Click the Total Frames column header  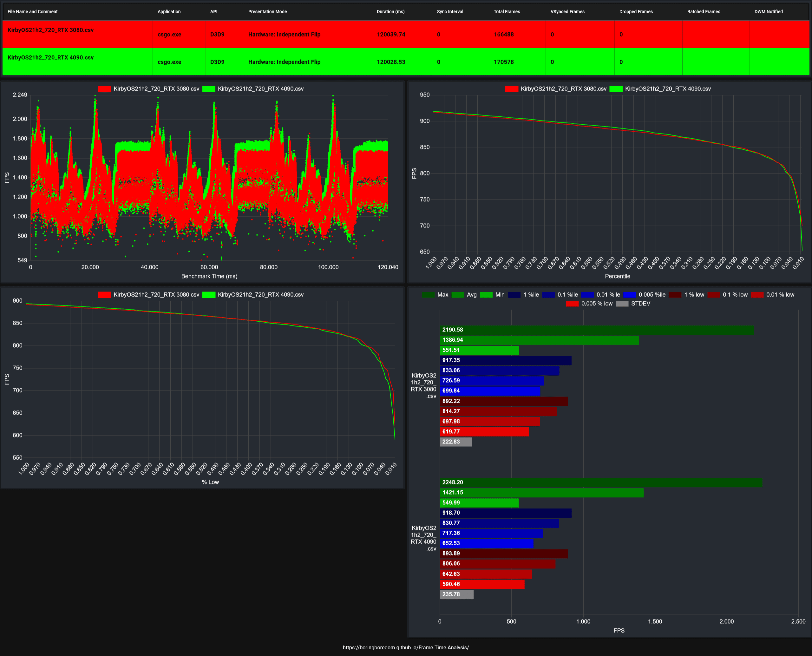506,12
